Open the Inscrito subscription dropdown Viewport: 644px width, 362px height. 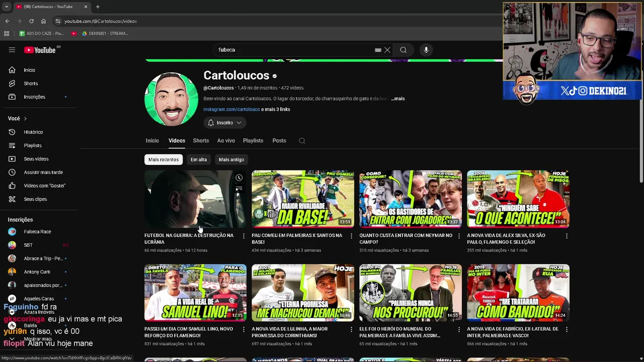[225, 123]
